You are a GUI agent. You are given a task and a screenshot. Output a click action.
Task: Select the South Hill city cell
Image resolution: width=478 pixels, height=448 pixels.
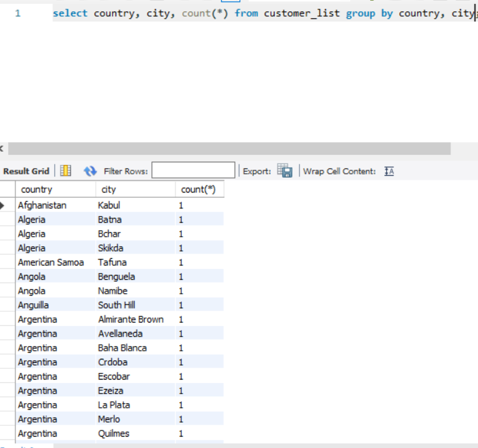click(x=135, y=305)
